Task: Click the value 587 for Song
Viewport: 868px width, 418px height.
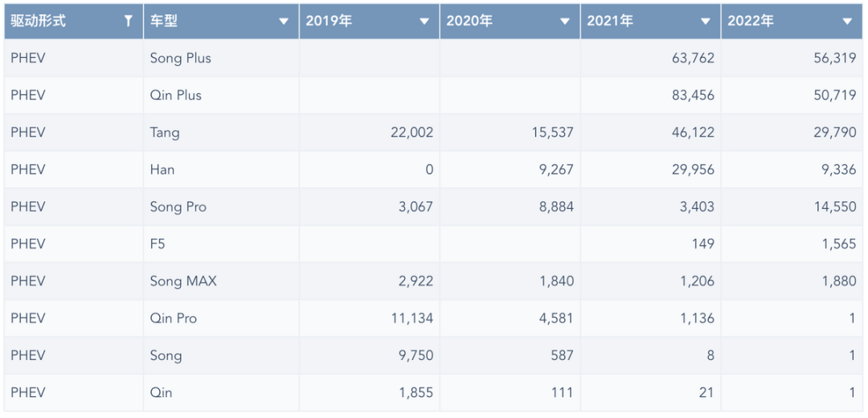Action: 562,354
